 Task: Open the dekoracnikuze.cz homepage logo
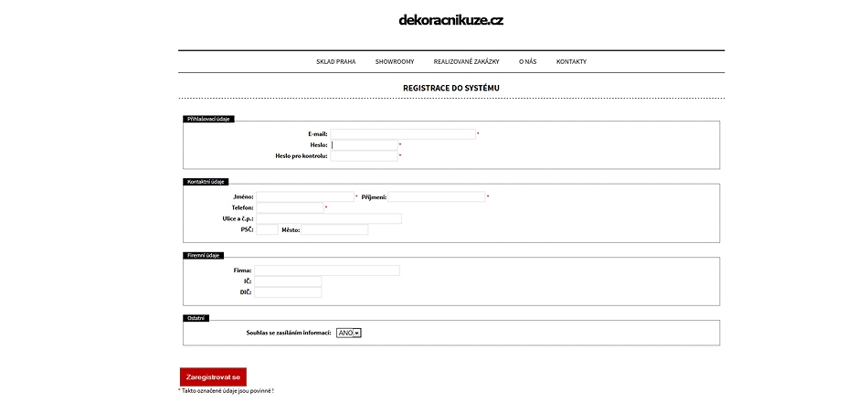coord(450,20)
